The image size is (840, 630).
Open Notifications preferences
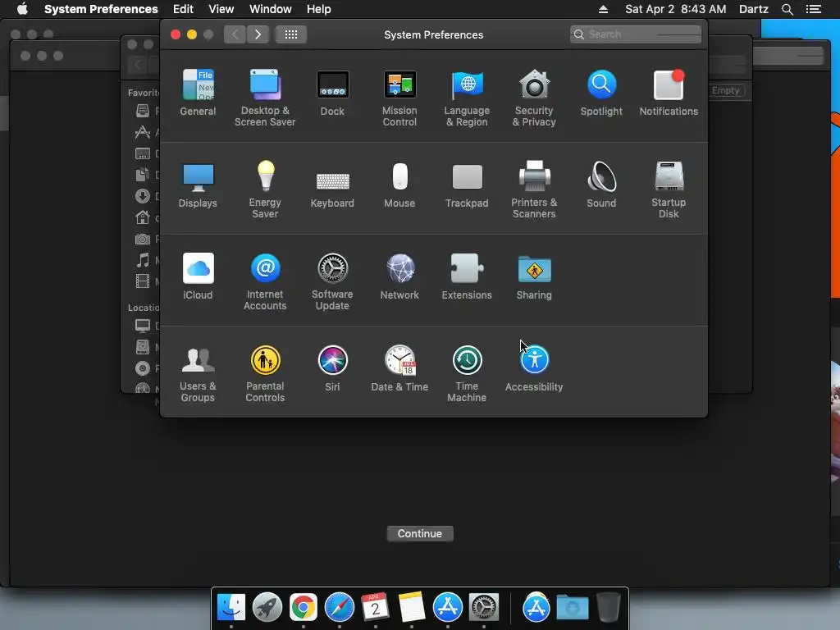point(669,92)
